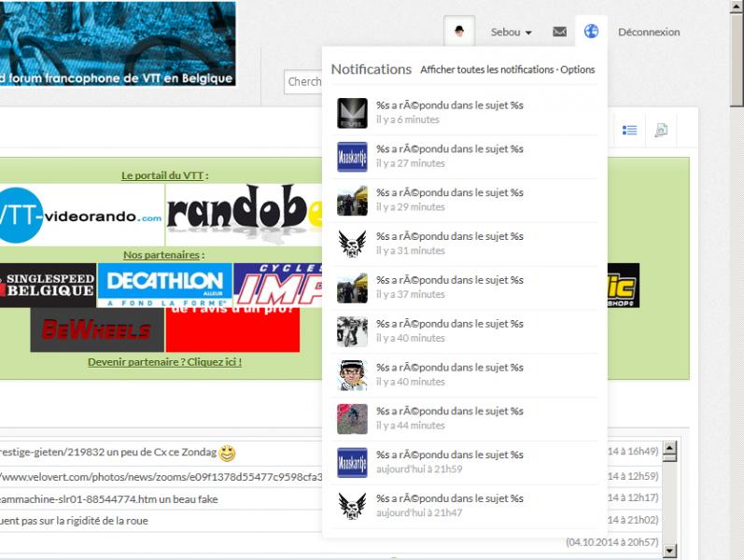Click avatar of the 6 minutes notification
744x560 pixels.
pos(352,113)
